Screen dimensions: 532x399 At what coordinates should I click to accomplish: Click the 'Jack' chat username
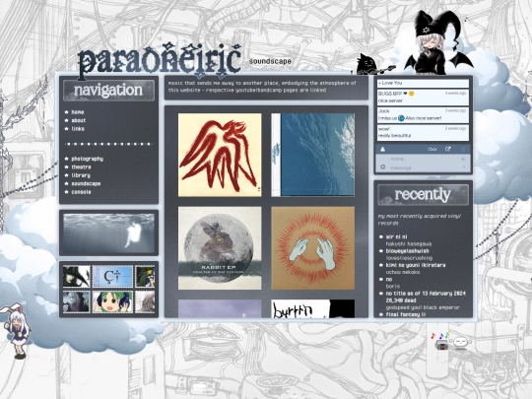(384, 111)
